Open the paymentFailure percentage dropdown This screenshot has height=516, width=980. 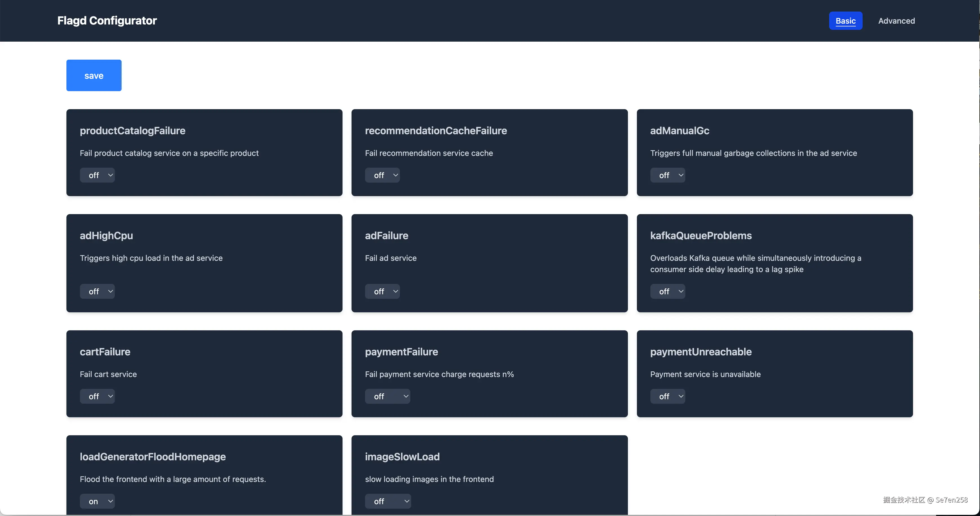click(387, 396)
